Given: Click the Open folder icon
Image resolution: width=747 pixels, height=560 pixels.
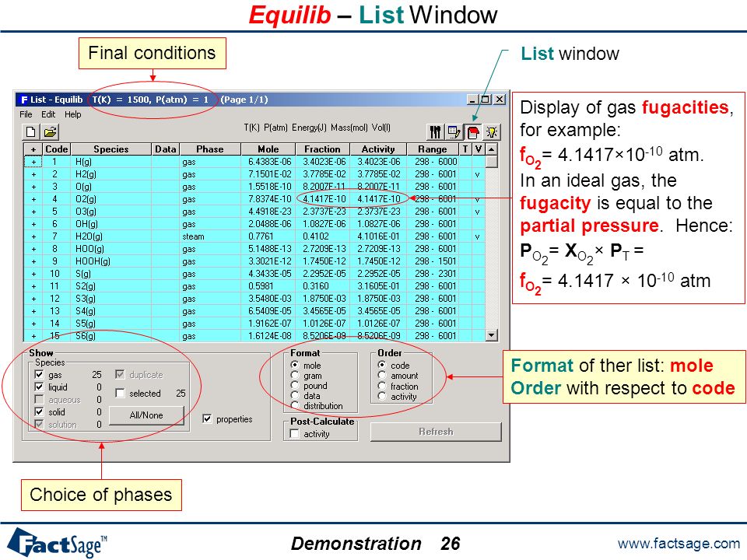Looking at the screenshot, I should coord(50,132).
